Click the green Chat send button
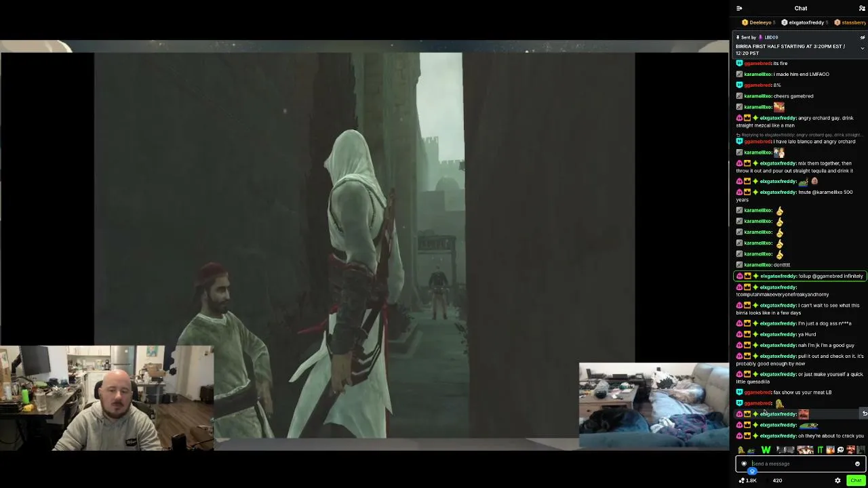The image size is (868, 488). [x=856, y=481]
